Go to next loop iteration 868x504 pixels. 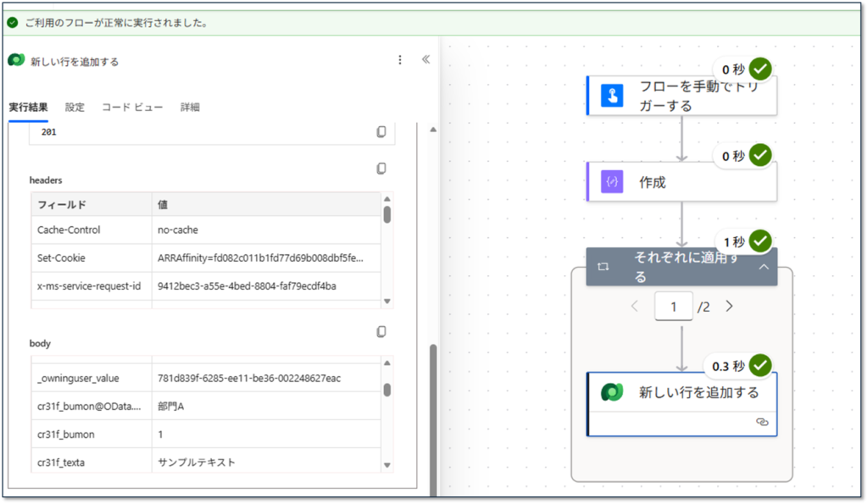tap(729, 306)
